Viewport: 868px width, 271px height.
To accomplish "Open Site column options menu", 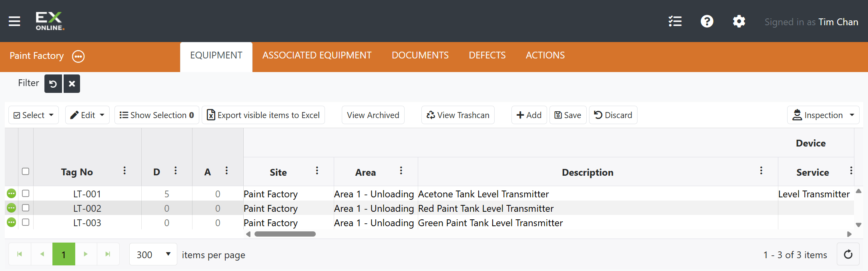I will (x=317, y=171).
